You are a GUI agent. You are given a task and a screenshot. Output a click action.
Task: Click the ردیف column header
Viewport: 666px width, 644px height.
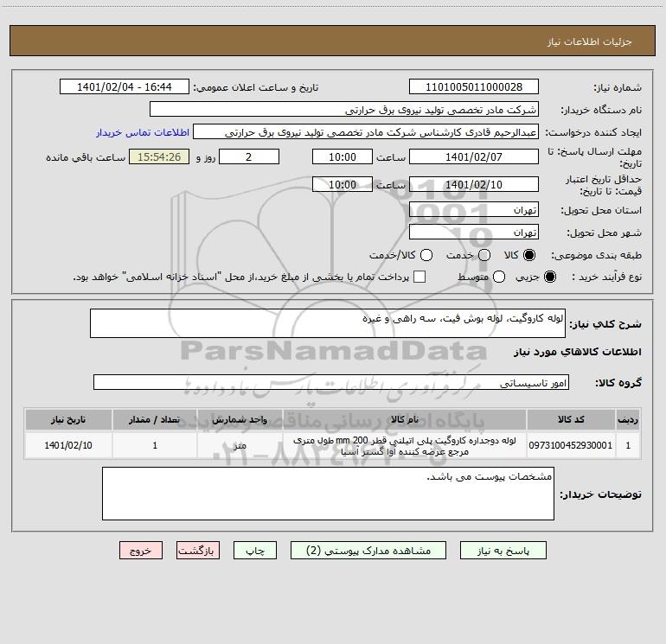(628, 419)
